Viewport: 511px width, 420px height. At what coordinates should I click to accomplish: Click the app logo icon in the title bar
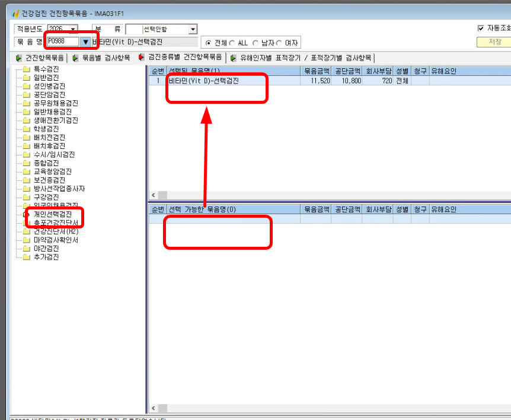point(15,14)
